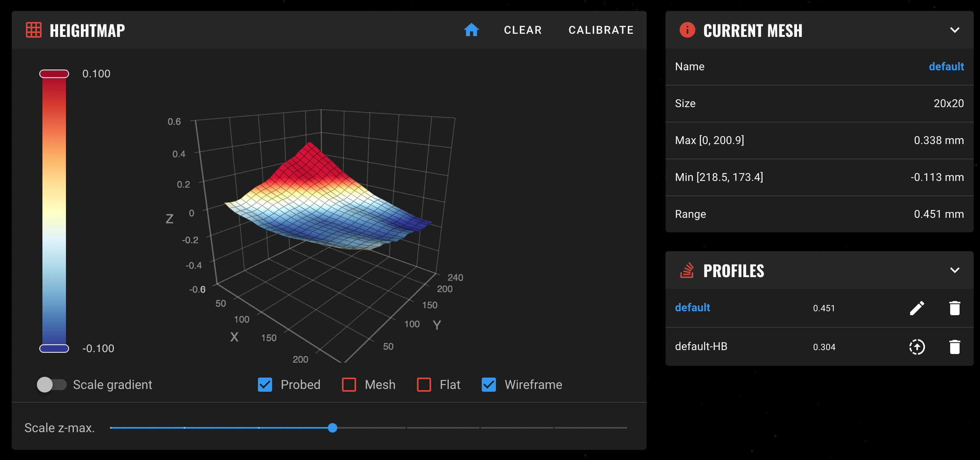Click the Max value 0.338 mm
Viewport: 980px width, 460px height.
[x=939, y=140]
